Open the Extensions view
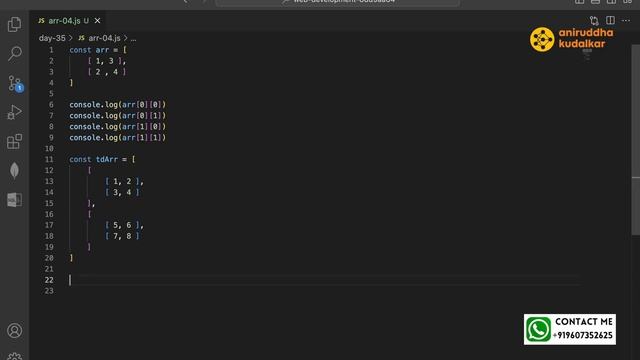 click(x=15, y=142)
